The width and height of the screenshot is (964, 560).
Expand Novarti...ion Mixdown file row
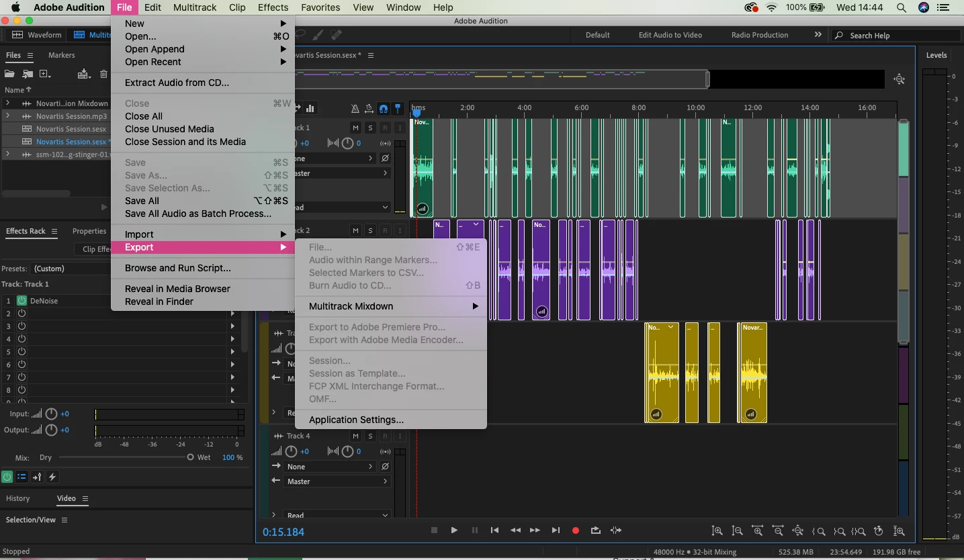pos(7,103)
